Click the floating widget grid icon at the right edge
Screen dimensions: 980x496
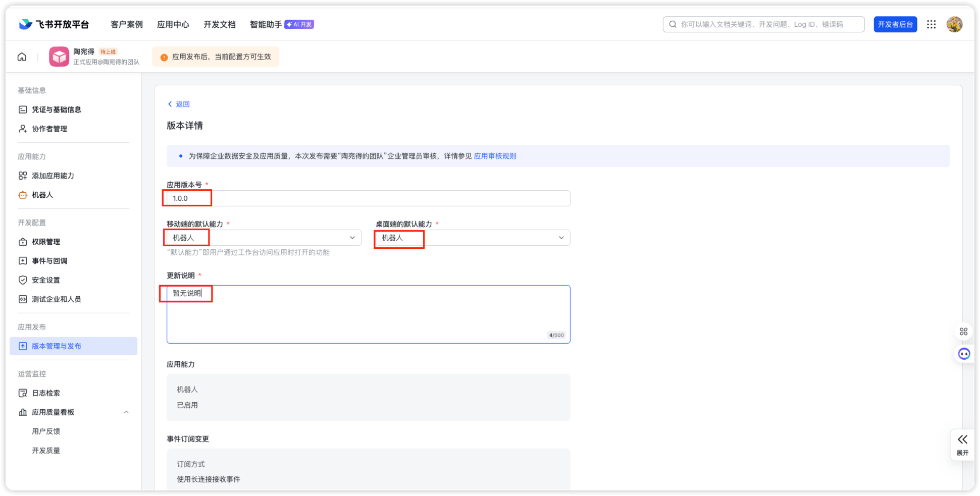(x=963, y=332)
